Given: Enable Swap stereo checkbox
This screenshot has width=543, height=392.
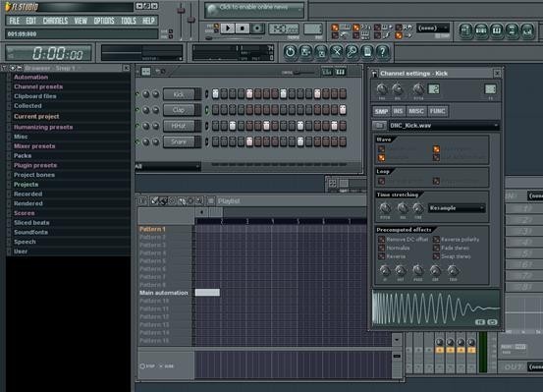Looking at the screenshot, I should point(436,256).
